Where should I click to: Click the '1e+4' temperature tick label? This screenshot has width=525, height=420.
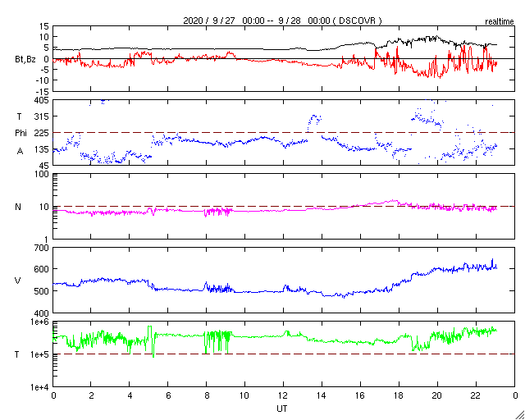(41, 387)
